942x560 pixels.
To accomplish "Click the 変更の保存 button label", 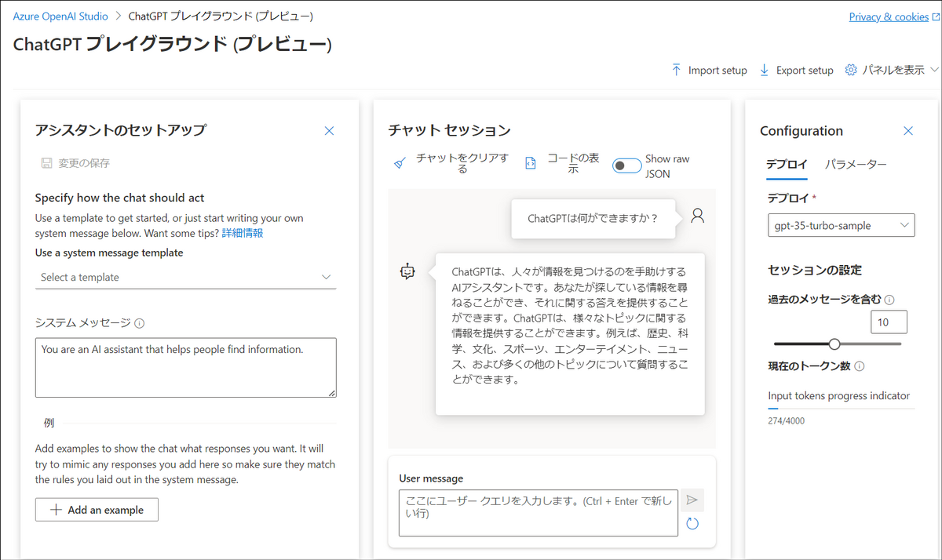I will coord(84,163).
